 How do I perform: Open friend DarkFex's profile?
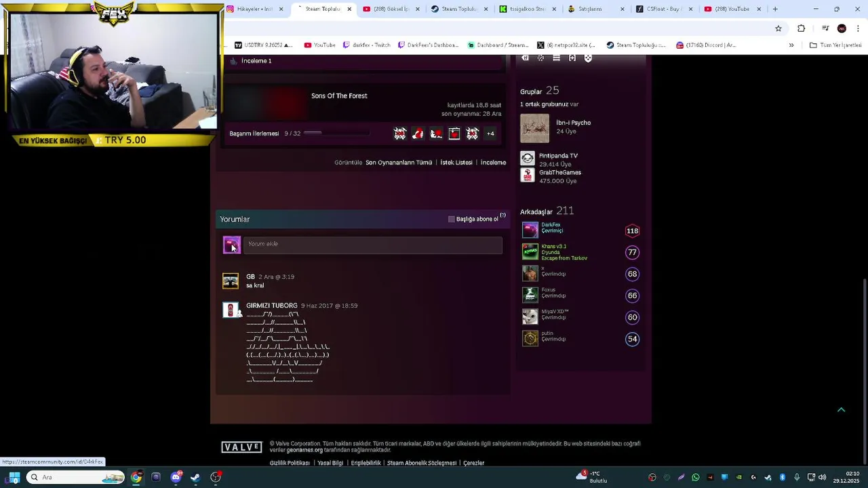(x=551, y=225)
